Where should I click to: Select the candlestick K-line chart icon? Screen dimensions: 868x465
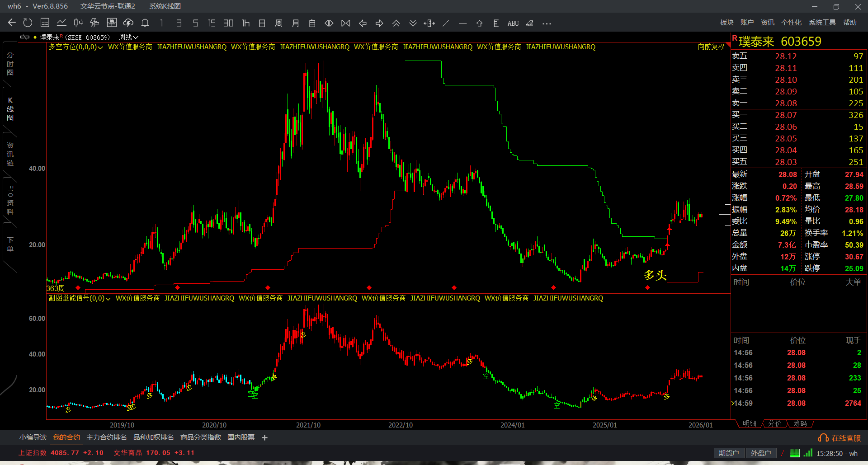(x=78, y=23)
